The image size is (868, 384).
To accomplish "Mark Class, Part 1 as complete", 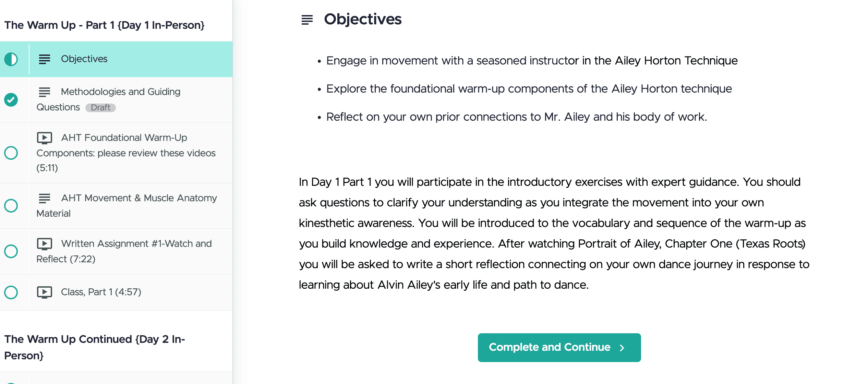I will [x=11, y=292].
